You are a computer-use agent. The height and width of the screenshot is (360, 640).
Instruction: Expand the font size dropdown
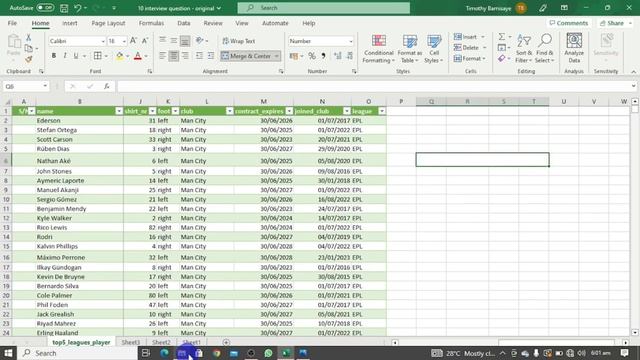pos(124,41)
